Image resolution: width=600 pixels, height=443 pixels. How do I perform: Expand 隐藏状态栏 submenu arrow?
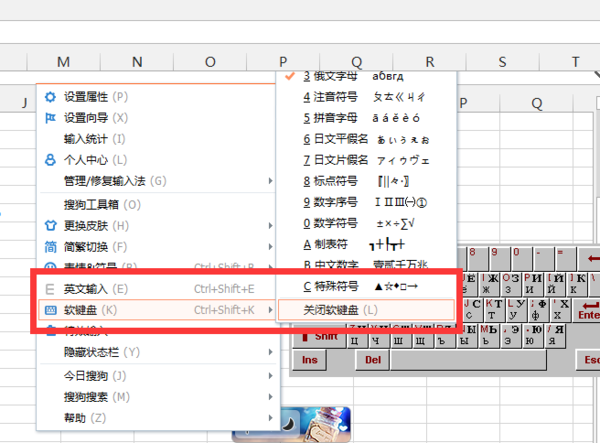coord(270,352)
